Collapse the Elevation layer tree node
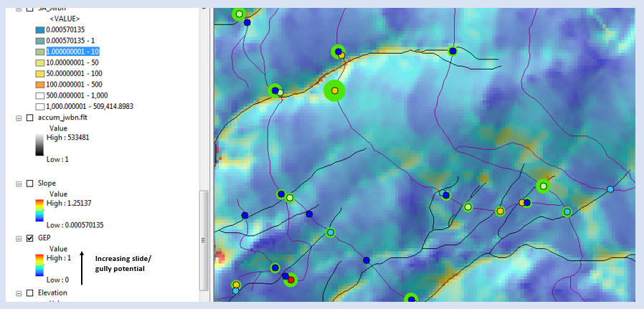644x309 pixels. click(x=19, y=293)
